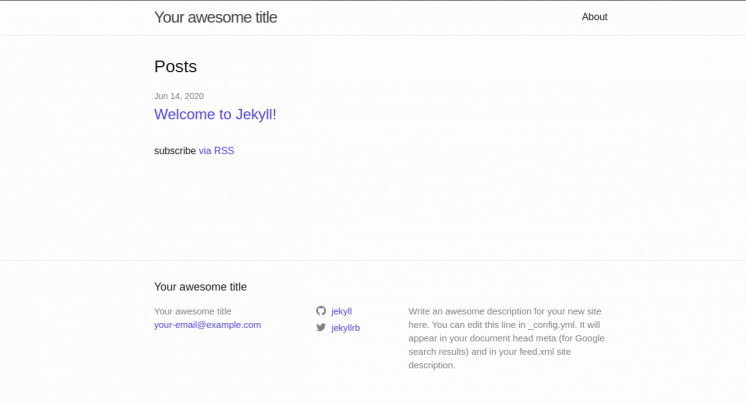
Task: Open the jekyll GitHub profile link
Action: pyautogui.click(x=341, y=311)
